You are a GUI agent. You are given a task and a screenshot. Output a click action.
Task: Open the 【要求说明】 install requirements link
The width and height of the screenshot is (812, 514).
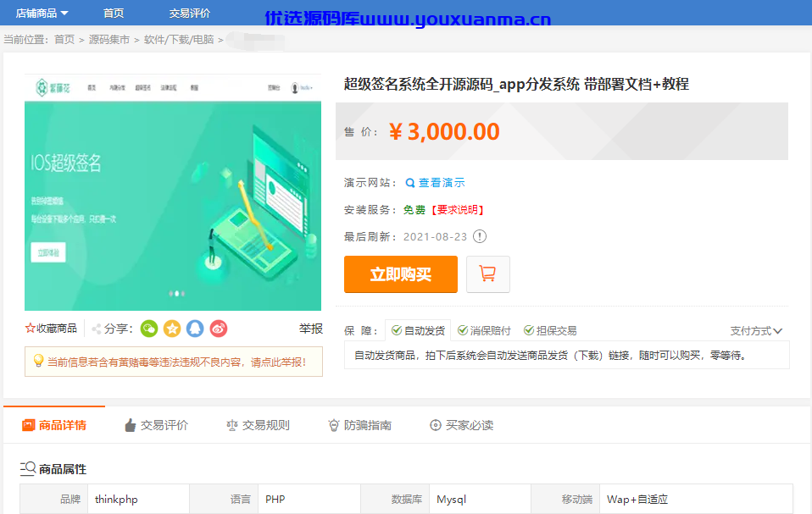pos(457,209)
